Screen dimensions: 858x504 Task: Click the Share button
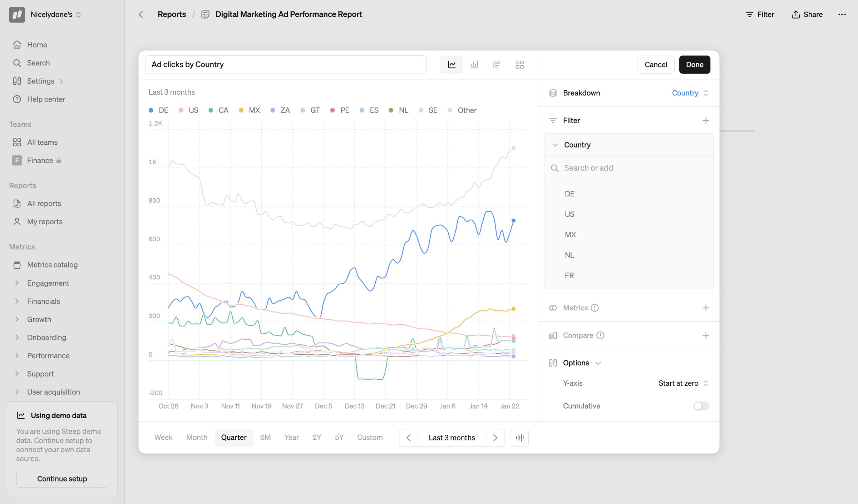point(807,14)
